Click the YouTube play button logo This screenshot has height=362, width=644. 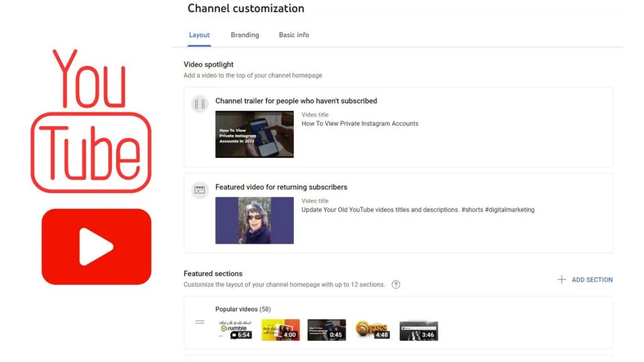point(96,246)
